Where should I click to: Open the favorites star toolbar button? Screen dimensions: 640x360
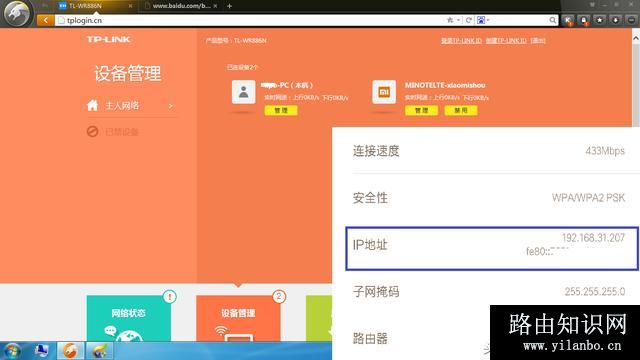pyautogui.click(x=600, y=20)
